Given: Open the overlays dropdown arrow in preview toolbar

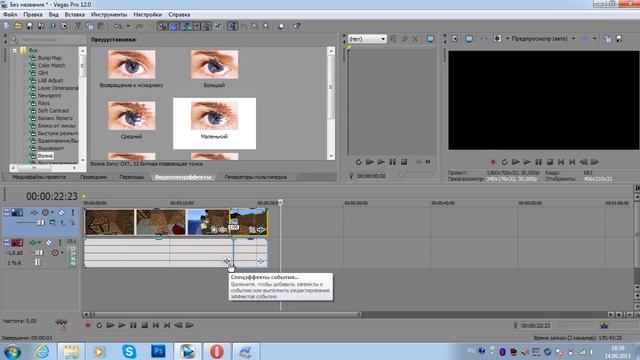Looking at the screenshot, I should [x=595, y=39].
